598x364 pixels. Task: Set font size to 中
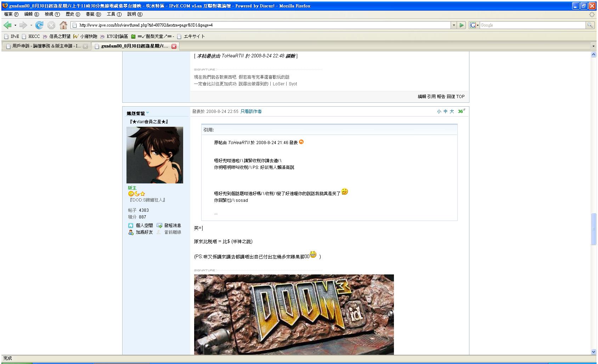pos(445,112)
